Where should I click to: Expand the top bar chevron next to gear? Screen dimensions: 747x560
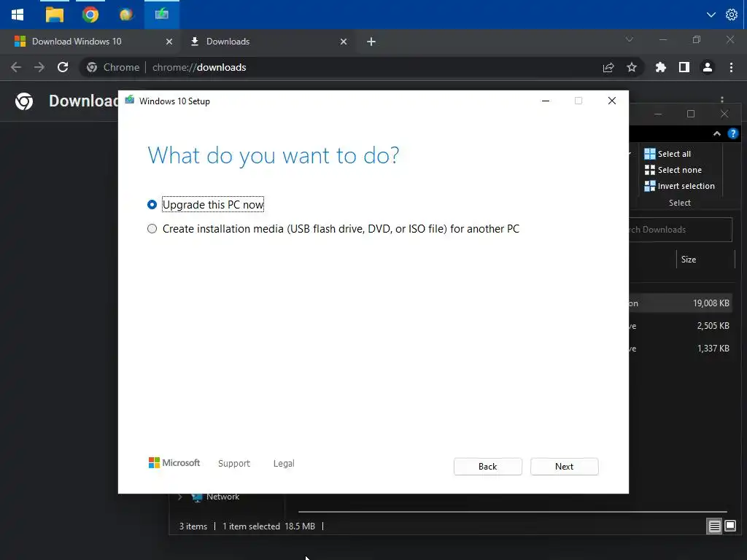coord(711,15)
